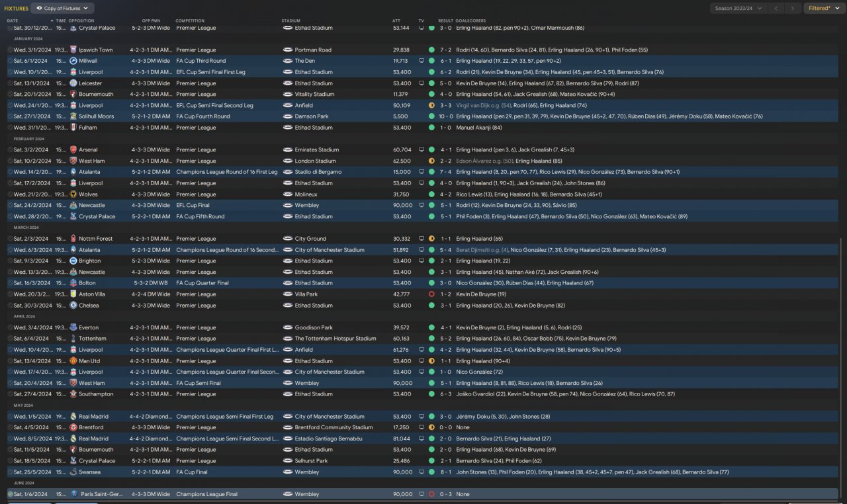
Task: Open the Copy of Fixtures view dropdown
Action: (63, 9)
